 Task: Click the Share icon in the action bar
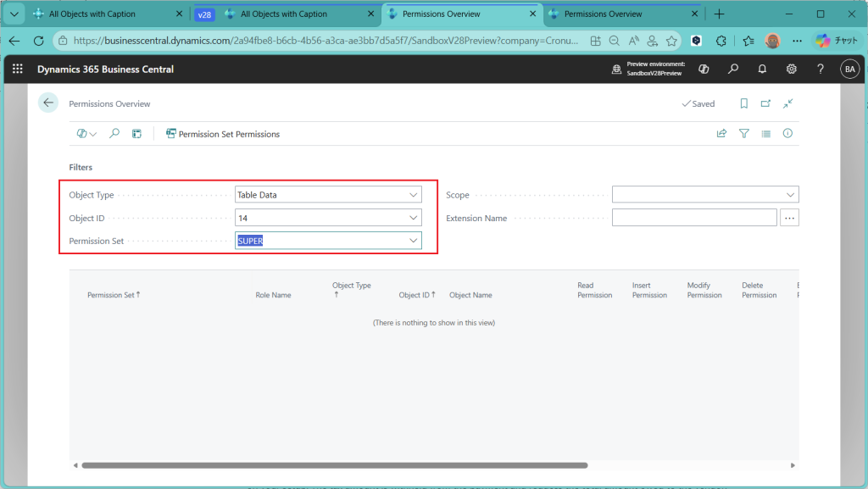[722, 134]
